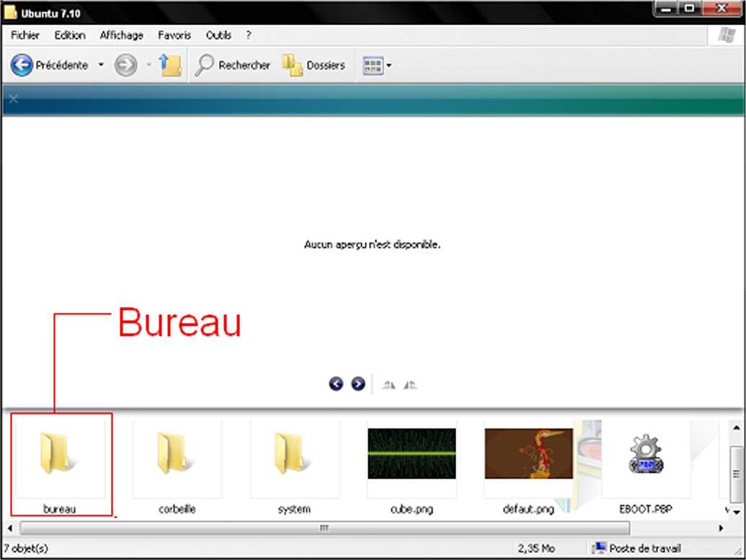
Task: Click the vertical scrollbar up arrow
Action: 736,427
